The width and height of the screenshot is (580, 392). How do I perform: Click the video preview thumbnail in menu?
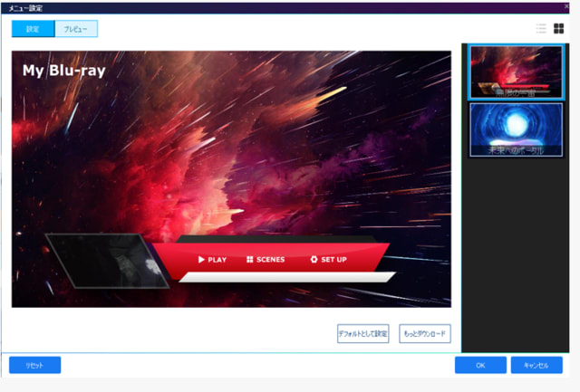click(x=95, y=259)
